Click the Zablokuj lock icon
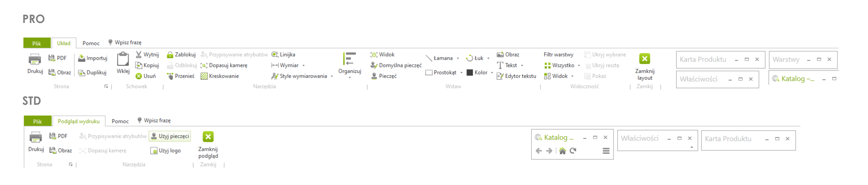The width and height of the screenshot is (868, 185). coord(170,55)
